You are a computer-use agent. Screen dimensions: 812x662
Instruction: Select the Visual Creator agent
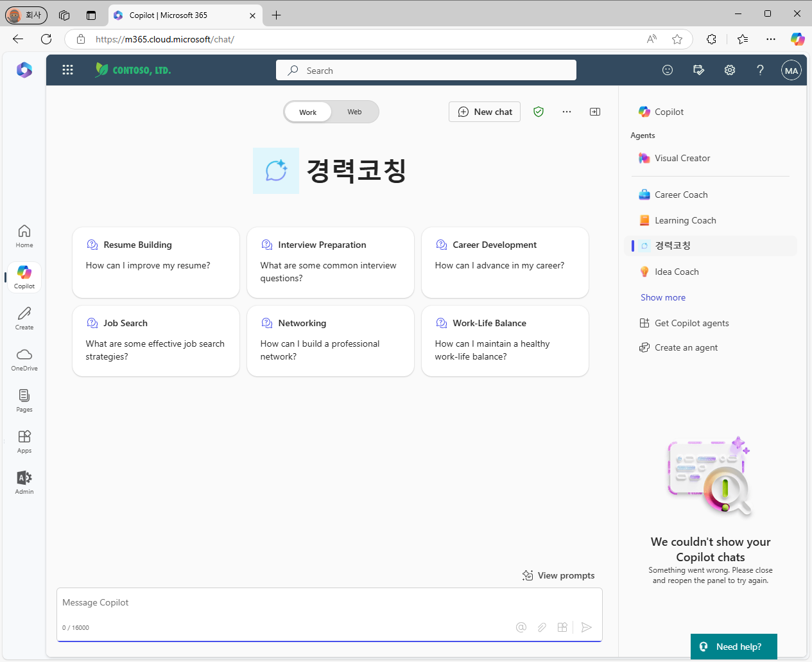711,158
